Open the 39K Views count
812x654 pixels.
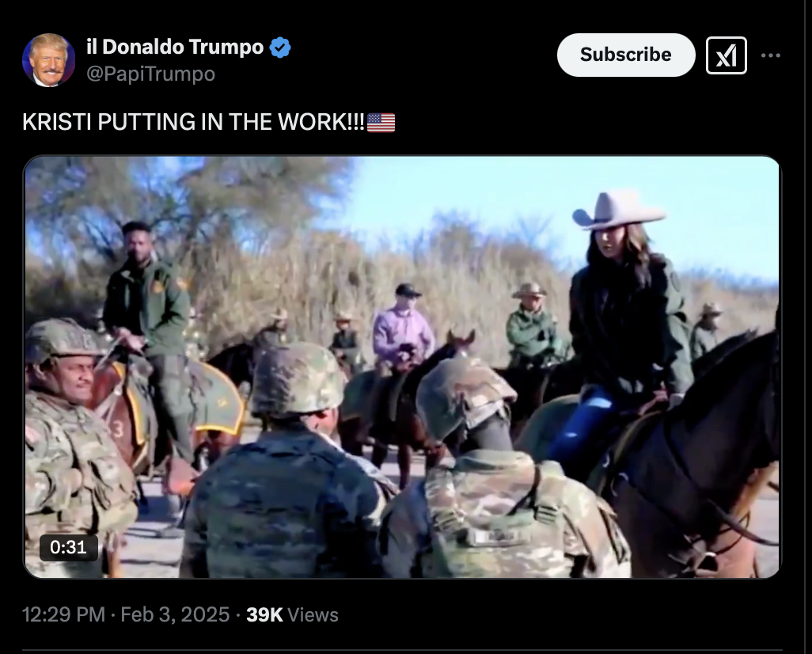coord(292,614)
